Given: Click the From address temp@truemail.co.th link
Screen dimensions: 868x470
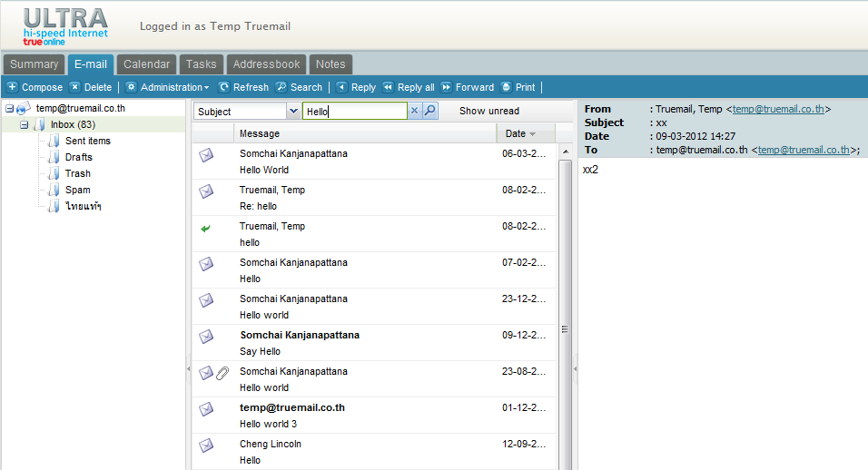Looking at the screenshot, I should pyautogui.click(x=778, y=109).
